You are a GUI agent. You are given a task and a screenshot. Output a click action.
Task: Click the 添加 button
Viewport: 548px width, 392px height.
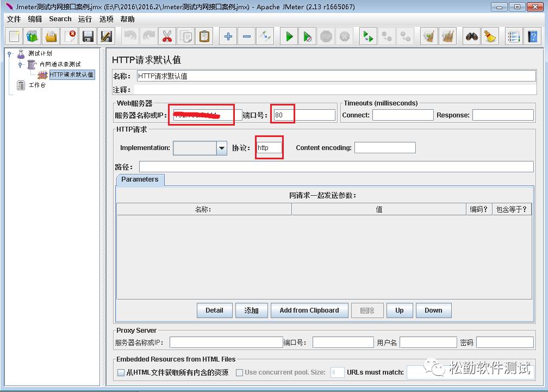(x=252, y=310)
